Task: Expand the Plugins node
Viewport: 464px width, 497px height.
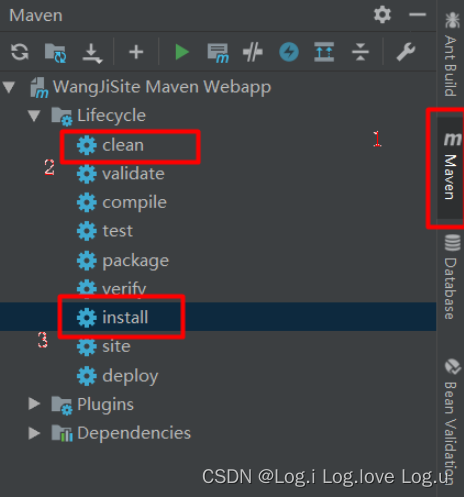Action: pos(34,404)
